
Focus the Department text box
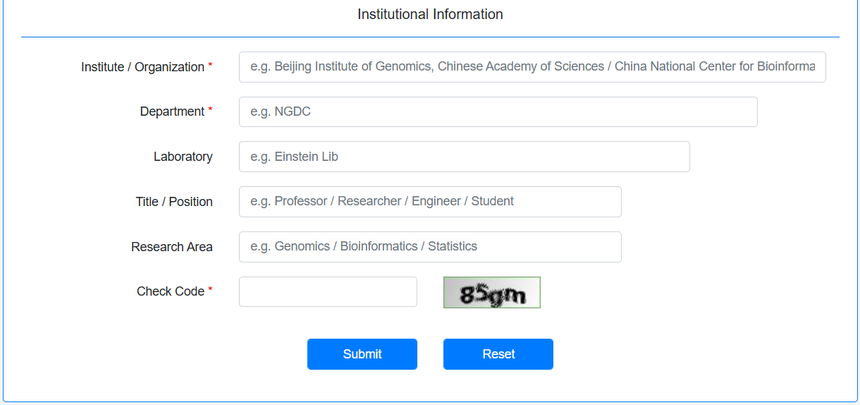point(497,112)
